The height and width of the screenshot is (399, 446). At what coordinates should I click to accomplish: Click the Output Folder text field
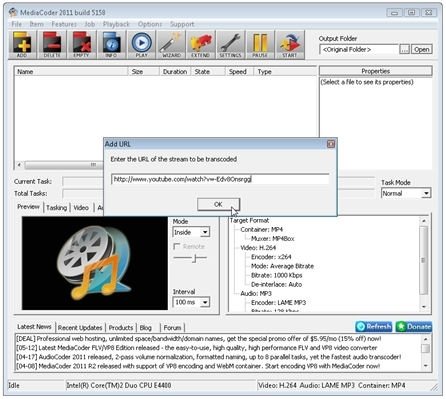pos(359,49)
